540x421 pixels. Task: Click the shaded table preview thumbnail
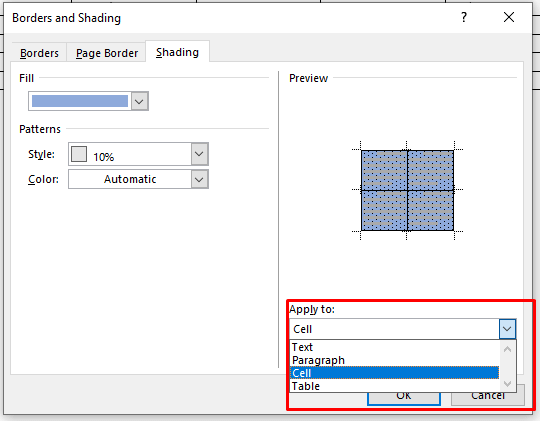[407, 191]
